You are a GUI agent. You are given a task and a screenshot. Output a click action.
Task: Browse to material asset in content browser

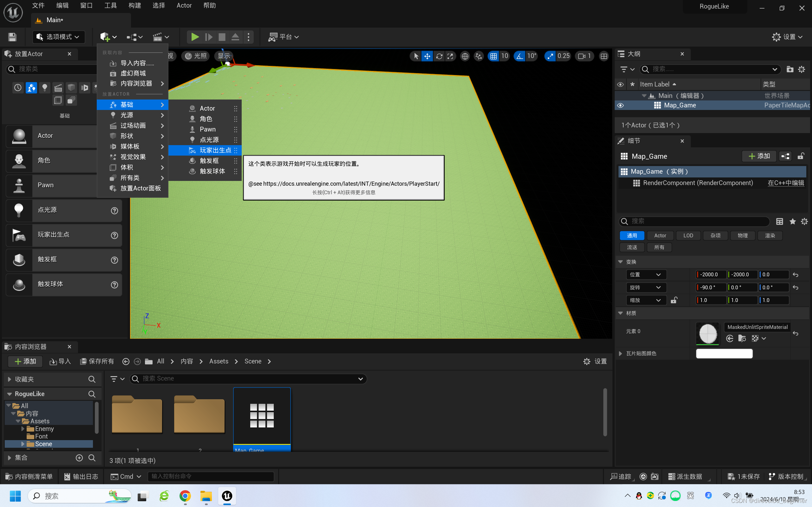(742, 338)
